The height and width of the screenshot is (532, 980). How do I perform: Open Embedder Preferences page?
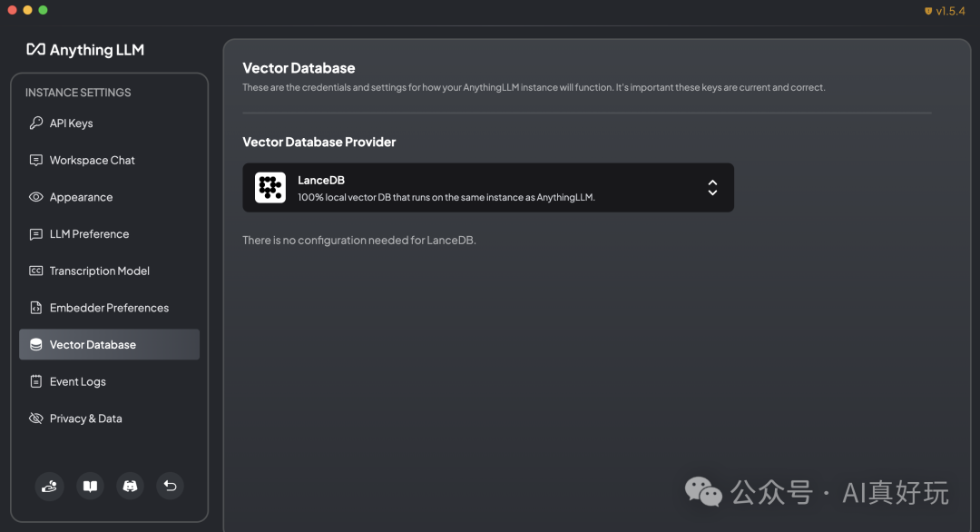[x=109, y=308]
